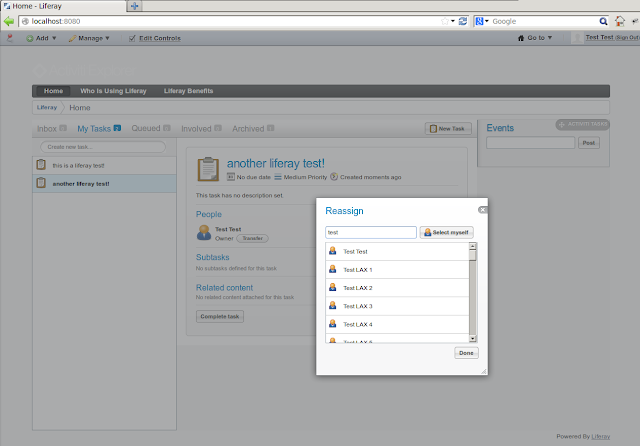
Task: Open the Add dropdown menu
Action: tap(41, 38)
